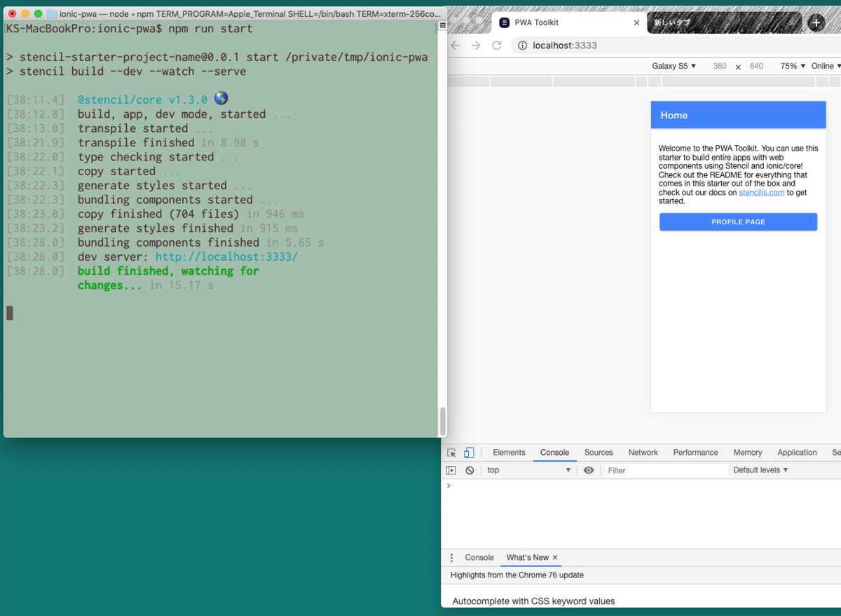Click the device width field 360

click(719, 66)
